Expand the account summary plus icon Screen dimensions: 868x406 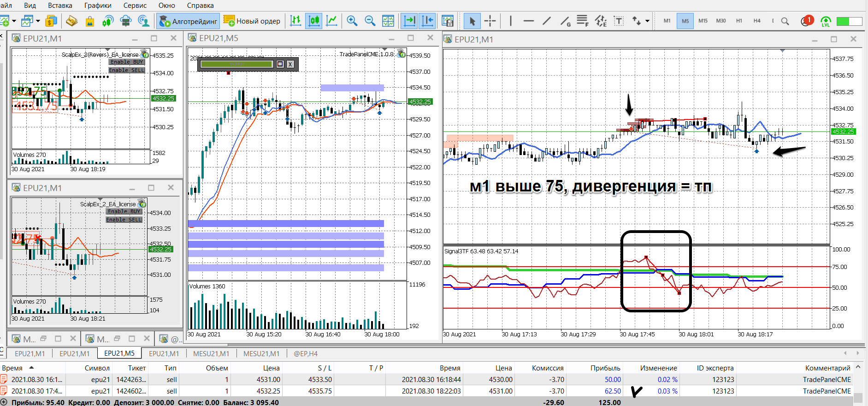tap(4, 402)
